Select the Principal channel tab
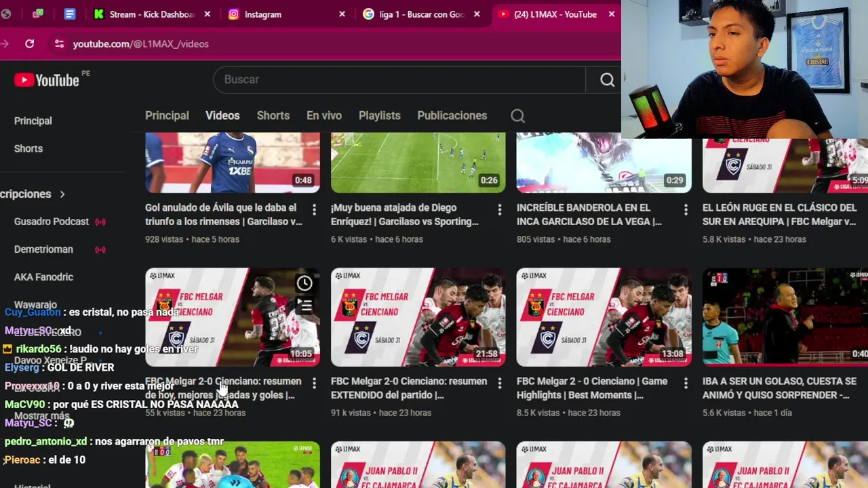Screen dimensions: 868x488 coord(167,116)
